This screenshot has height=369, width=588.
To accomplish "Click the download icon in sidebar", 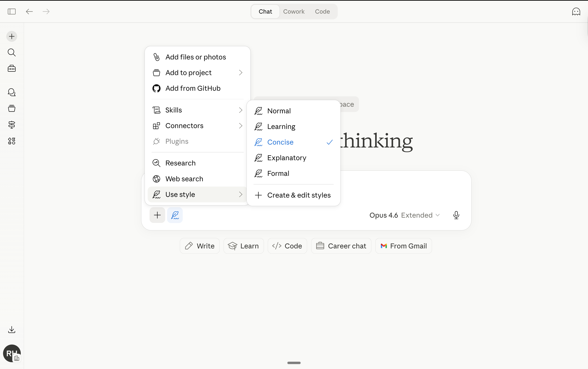I will coord(11,329).
